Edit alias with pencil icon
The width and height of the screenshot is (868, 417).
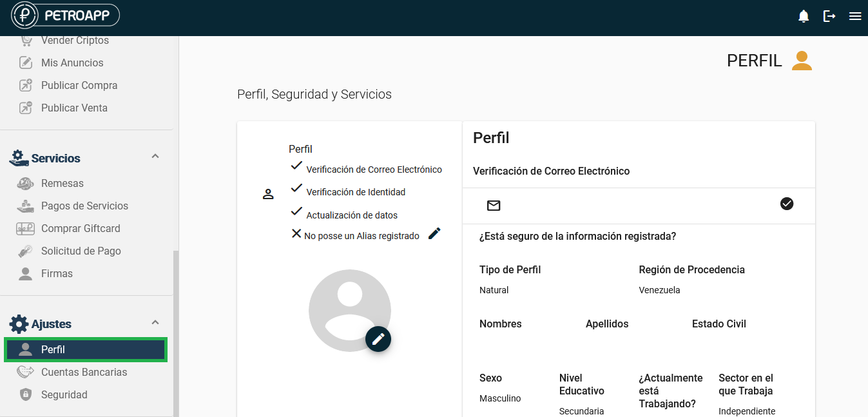click(x=434, y=234)
